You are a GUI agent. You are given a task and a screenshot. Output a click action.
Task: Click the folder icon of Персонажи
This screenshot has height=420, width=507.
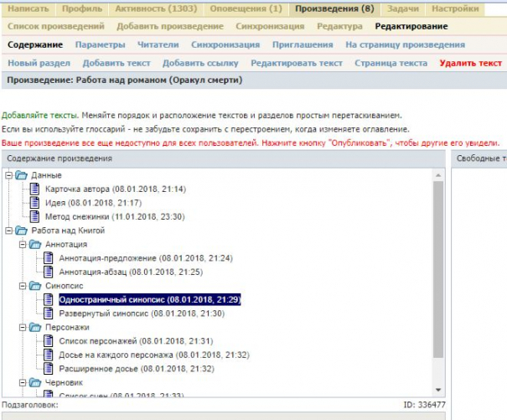coord(35,327)
